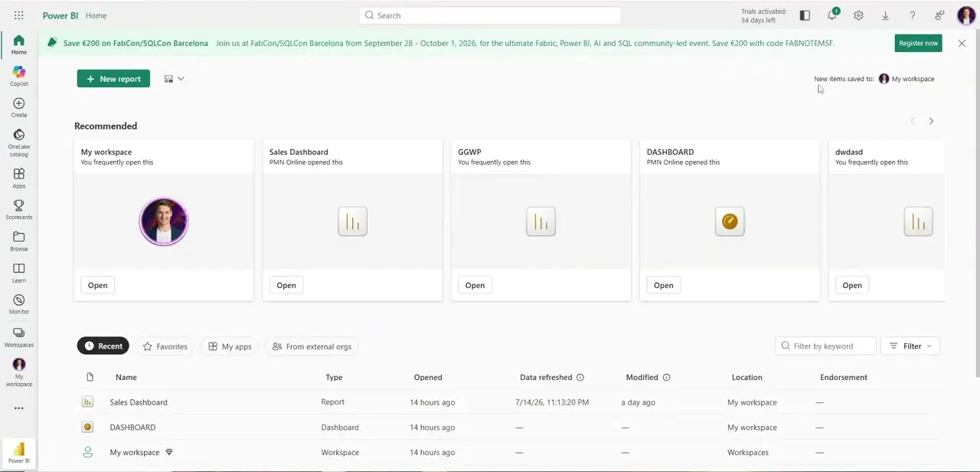The image size is (980, 472).
Task: Click the download arrow icon in header
Action: click(x=885, y=15)
